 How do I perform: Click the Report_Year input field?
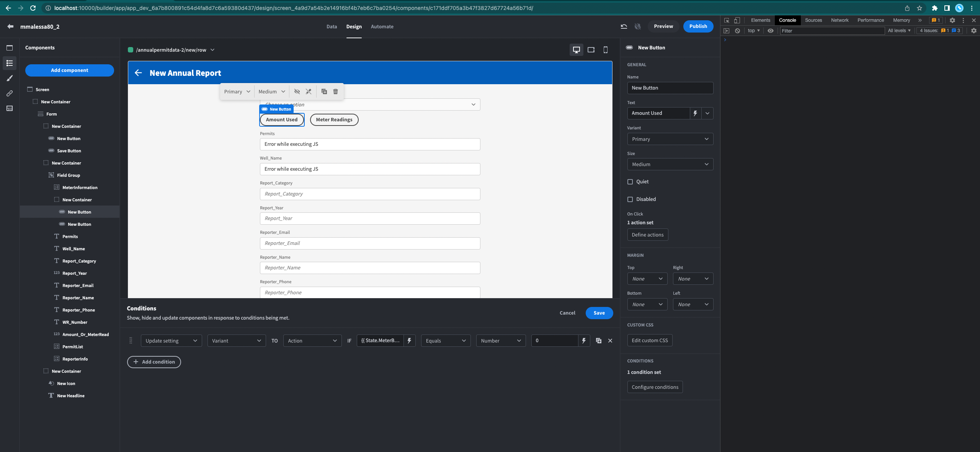click(370, 219)
